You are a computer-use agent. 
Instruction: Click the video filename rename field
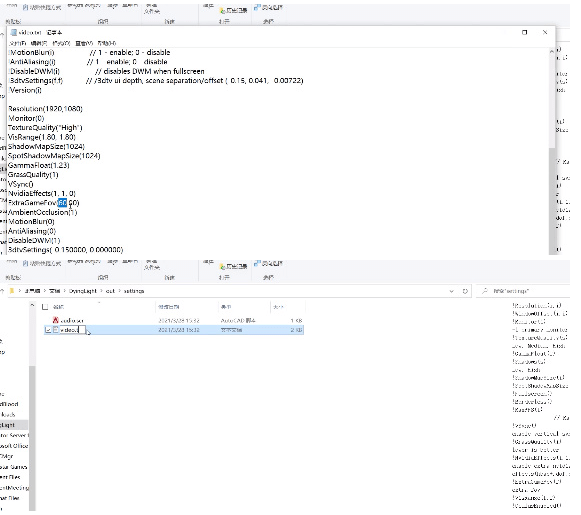pyautogui.click(x=73, y=330)
